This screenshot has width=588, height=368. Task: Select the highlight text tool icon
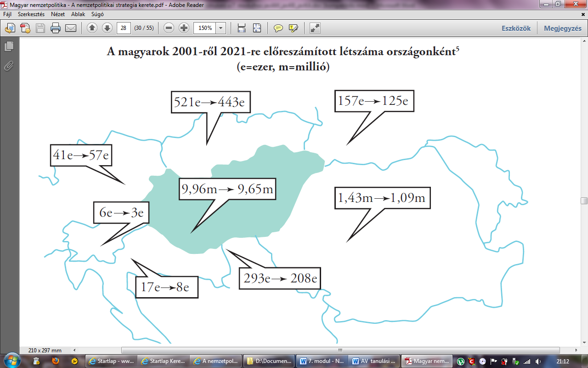point(293,28)
